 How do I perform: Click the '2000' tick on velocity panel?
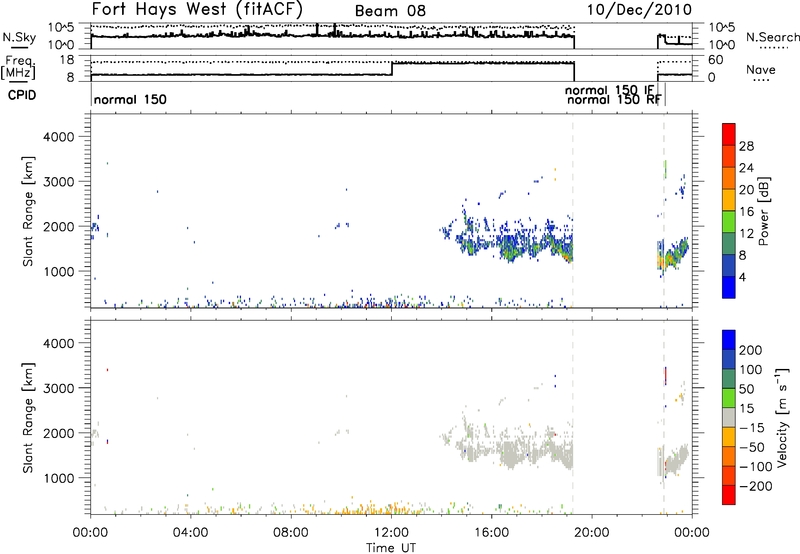pyautogui.click(x=58, y=433)
